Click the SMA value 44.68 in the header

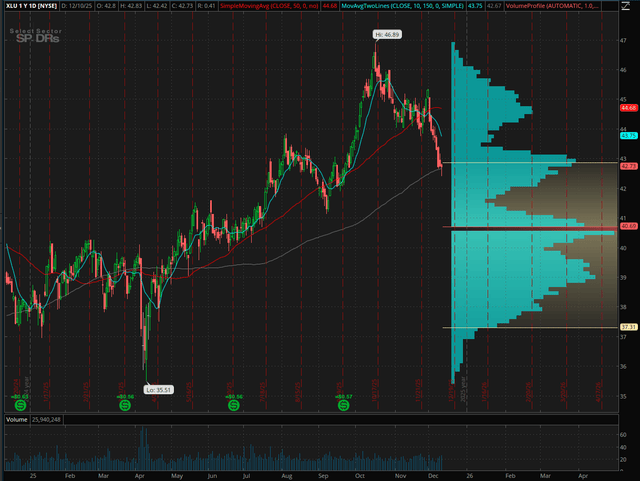tap(330, 6)
